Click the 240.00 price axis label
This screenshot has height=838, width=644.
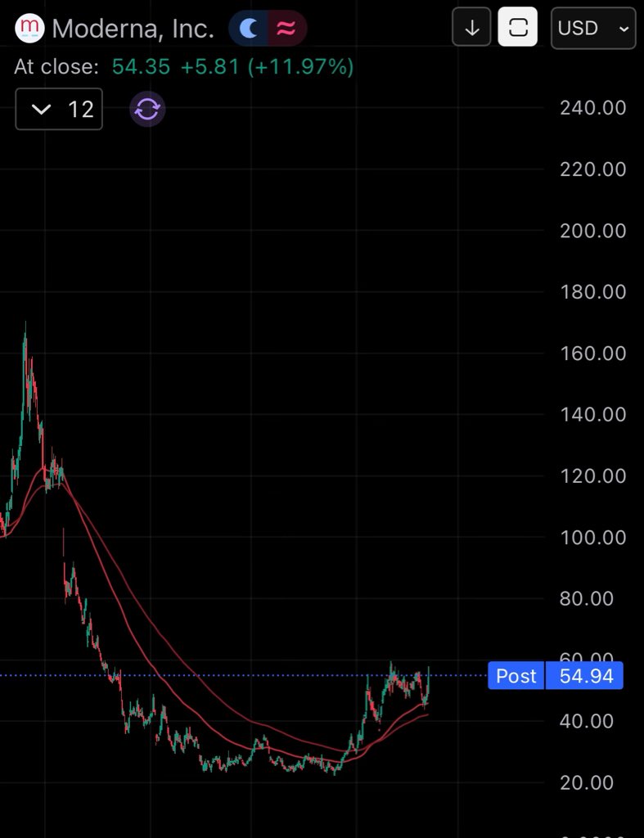coord(592,108)
